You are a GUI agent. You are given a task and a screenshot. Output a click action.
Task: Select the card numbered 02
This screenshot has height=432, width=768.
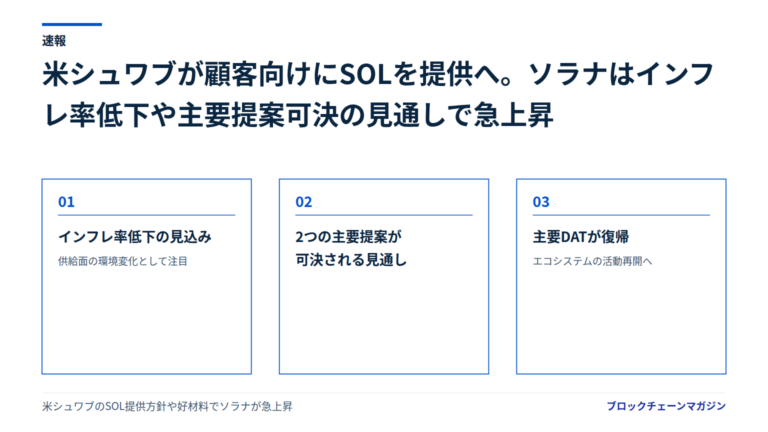384,276
